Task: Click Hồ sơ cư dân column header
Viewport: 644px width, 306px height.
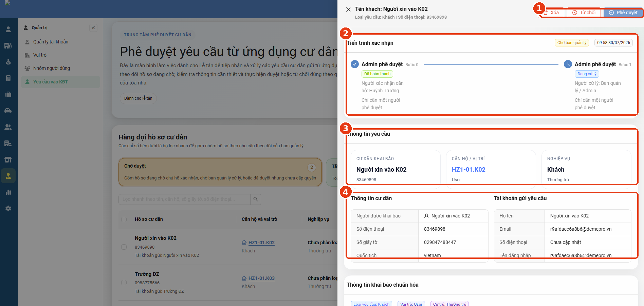Action: 149,219
